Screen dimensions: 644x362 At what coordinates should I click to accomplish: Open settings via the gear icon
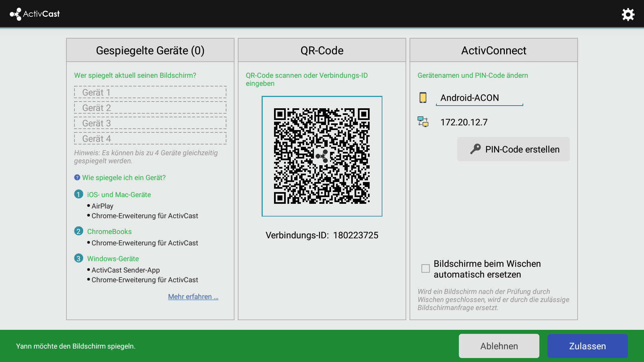628,14
